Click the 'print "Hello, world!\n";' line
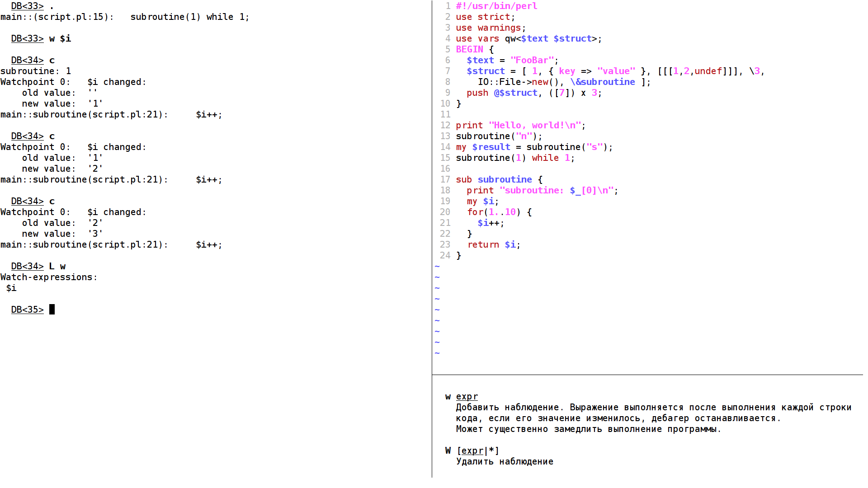The width and height of the screenshot is (868, 488). [x=521, y=125]
